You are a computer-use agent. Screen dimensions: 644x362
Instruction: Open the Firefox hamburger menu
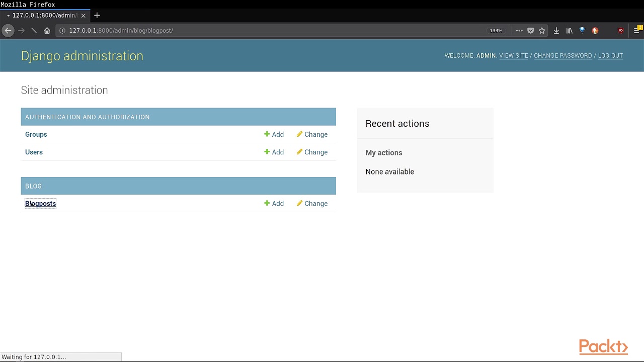click(x=637, y=31)
